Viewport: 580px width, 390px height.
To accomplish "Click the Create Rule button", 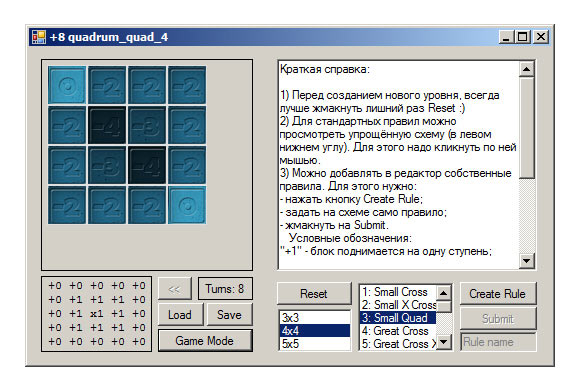I will click(498, 293).
